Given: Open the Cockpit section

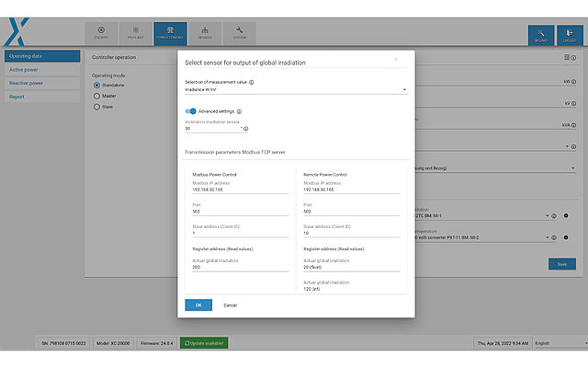Looking at the screenshot, I should tap(101, 33).
